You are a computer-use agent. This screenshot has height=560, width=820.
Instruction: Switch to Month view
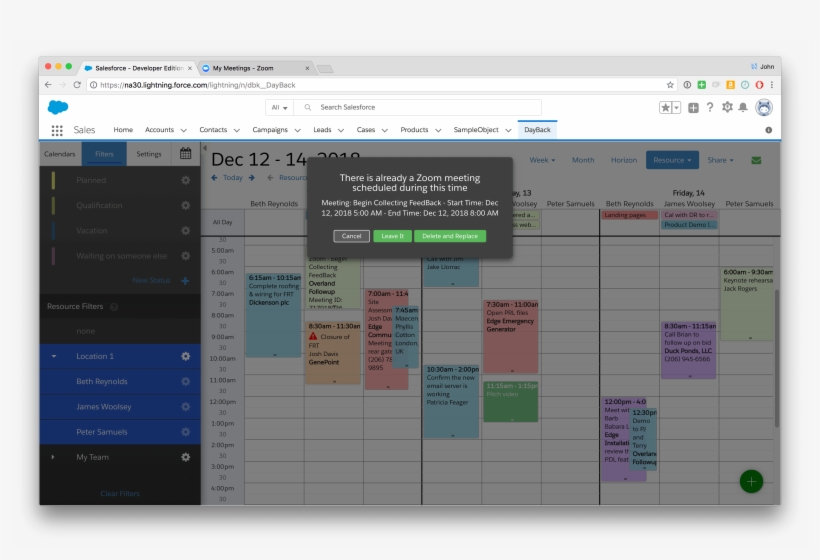pos(583,160)
